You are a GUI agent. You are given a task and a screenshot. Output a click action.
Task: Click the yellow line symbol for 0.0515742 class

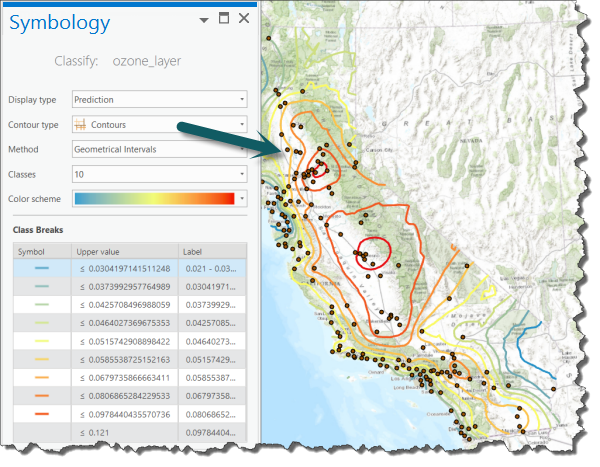tap(41, 340)
